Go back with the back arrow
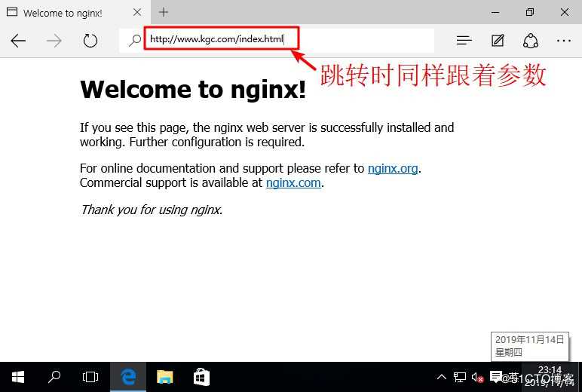 click(x=18, y=41)
